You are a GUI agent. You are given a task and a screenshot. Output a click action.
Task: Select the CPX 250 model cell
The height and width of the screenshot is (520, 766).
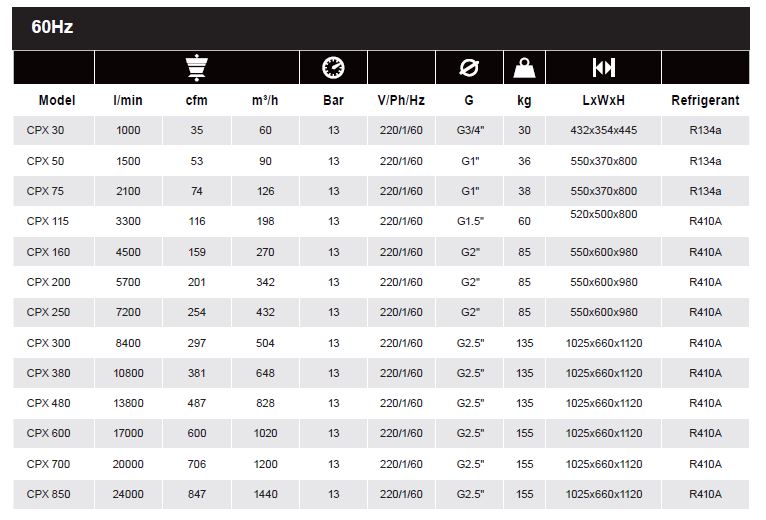(53, 312)
